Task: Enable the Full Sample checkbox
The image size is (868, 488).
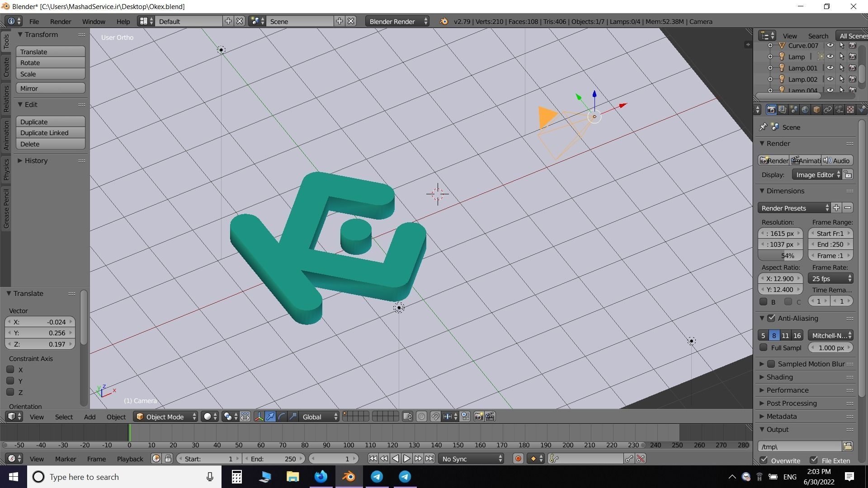Action: pos(764,347)
